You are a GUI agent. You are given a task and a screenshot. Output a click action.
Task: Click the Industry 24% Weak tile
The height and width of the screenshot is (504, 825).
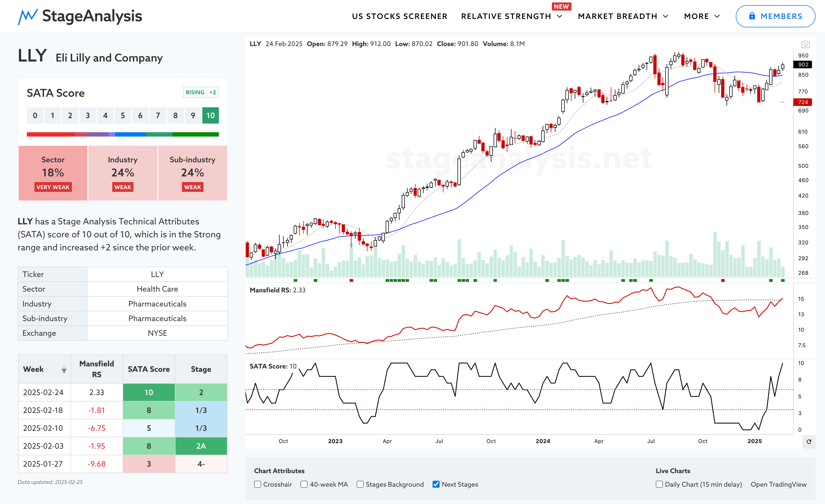coord(123,173)
